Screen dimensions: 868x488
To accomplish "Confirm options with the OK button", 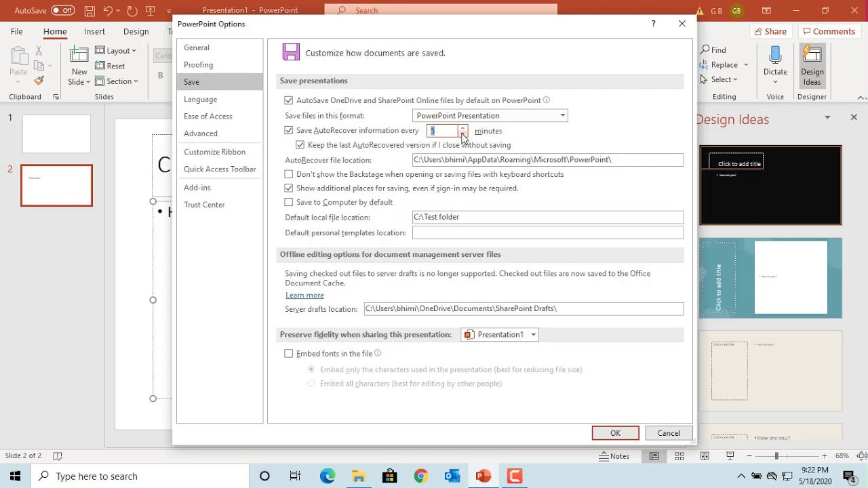I will (x=614, y=432).
